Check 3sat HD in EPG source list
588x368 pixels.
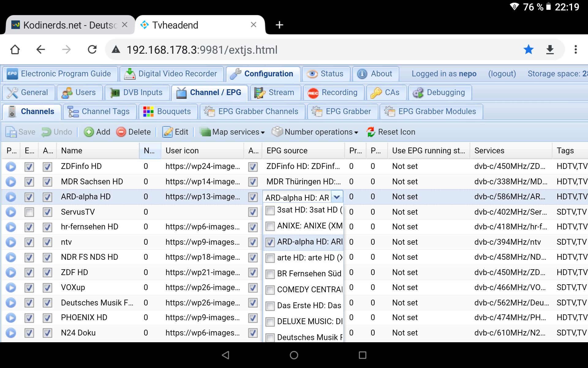(270, 211)
